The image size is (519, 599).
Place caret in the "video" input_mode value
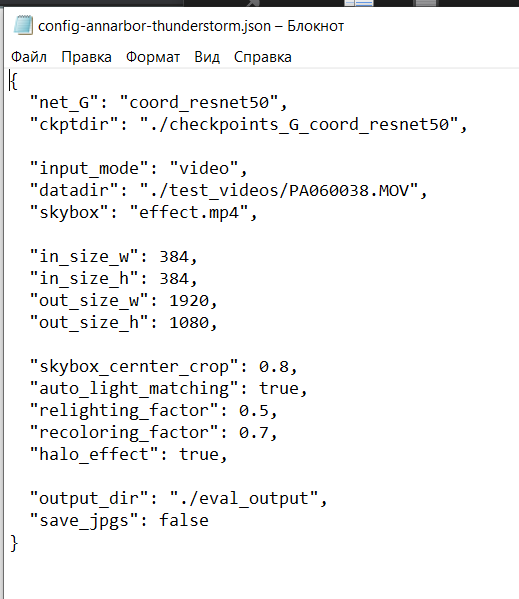pos(204,168)
